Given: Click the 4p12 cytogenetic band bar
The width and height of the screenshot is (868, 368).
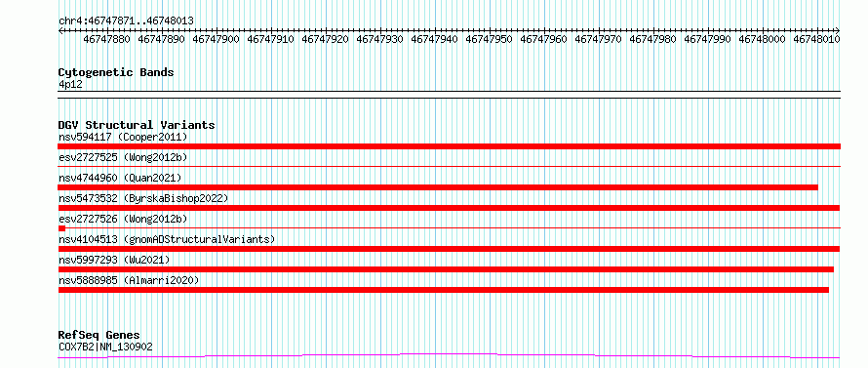Looking at the screenshot, I should [x=449, y=95].
